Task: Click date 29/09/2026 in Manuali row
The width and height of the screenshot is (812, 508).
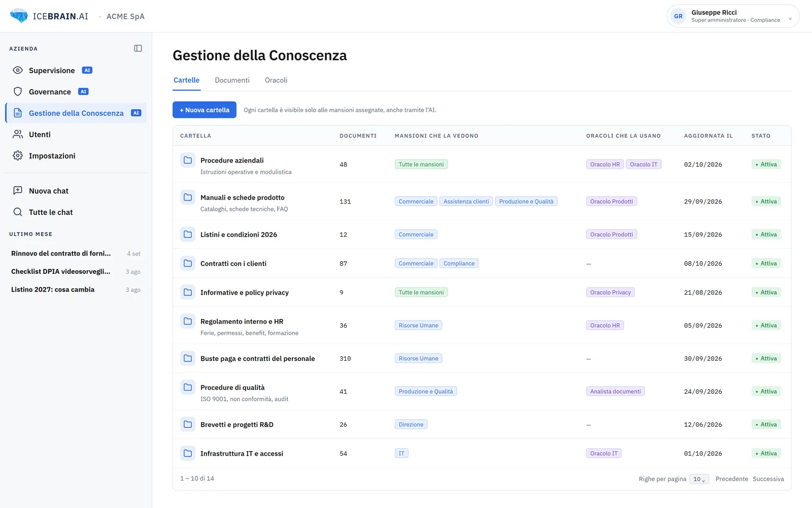Action: coord(703,202)
